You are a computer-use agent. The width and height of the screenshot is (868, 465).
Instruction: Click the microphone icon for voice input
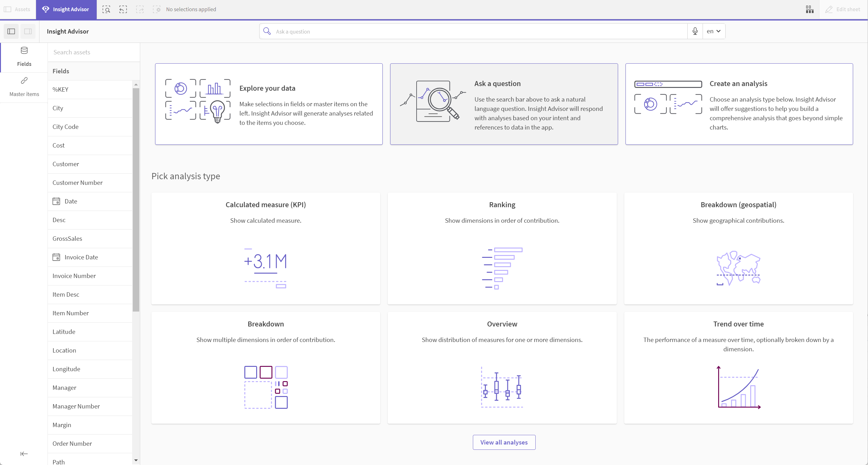click(695, 31)
